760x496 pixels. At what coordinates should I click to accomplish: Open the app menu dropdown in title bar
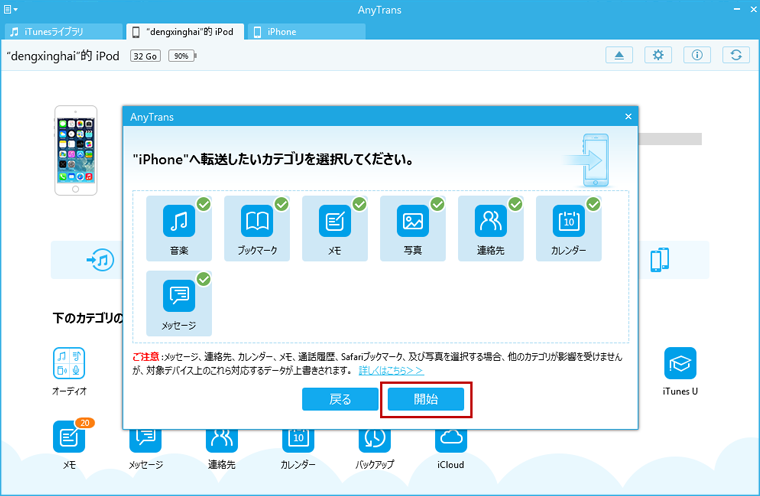pos(11,9)
